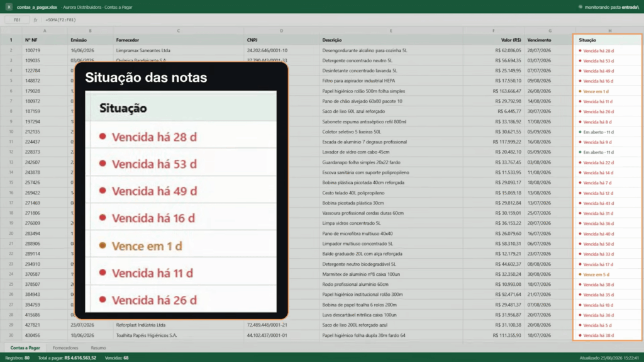Select 'Luva descartável nitrílica caixa 100un' cell
644x362 pixels.
click(x=391, y=315)
